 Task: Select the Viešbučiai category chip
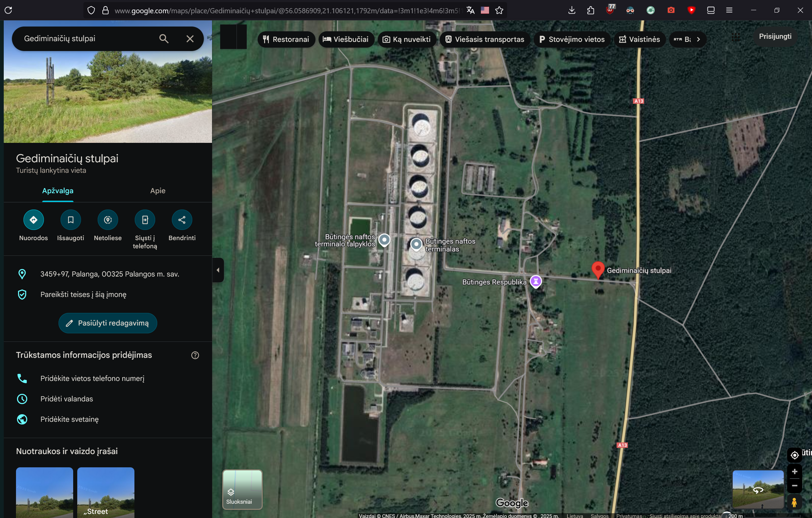click(346, 39)
